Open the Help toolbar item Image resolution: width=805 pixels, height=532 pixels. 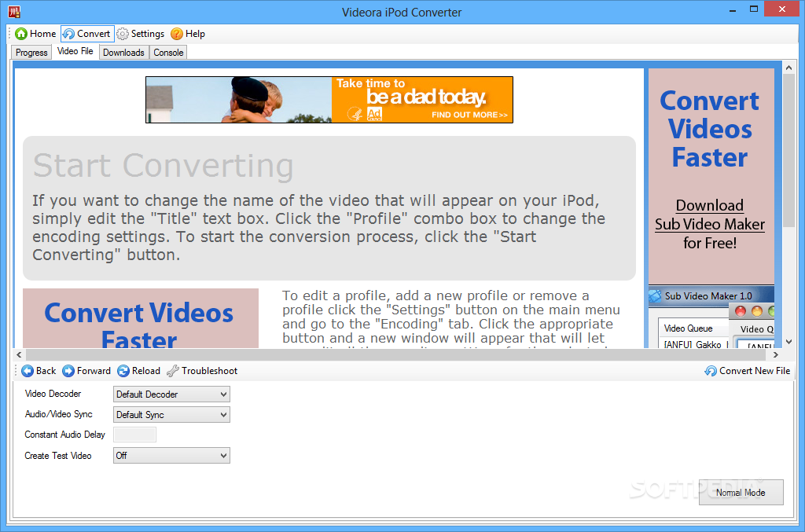(x=188, y=34)
